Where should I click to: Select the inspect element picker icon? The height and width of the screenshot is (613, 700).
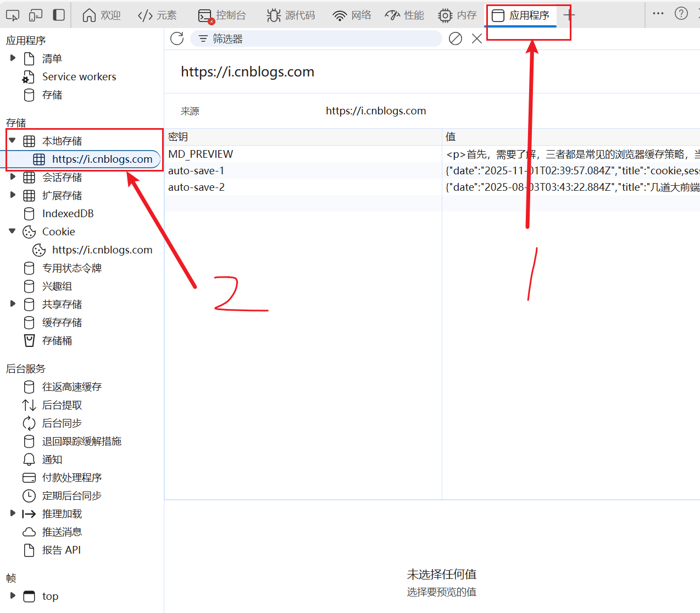tap(12, 15)
